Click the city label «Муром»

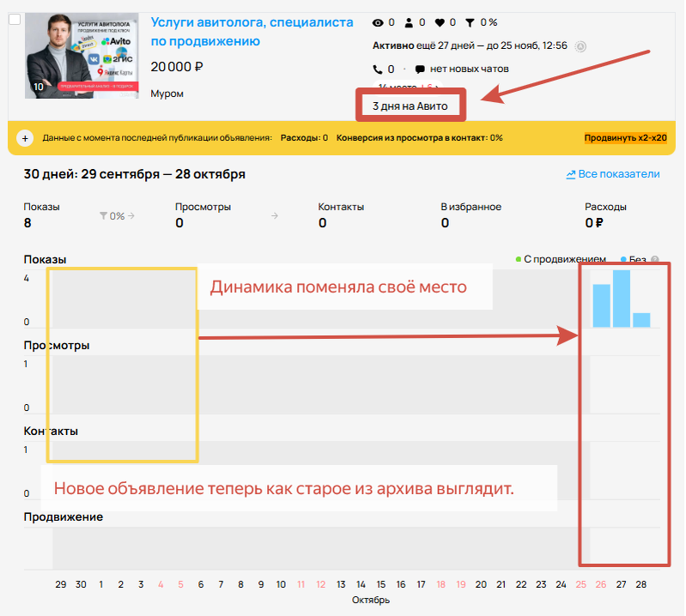coord(167,94)
